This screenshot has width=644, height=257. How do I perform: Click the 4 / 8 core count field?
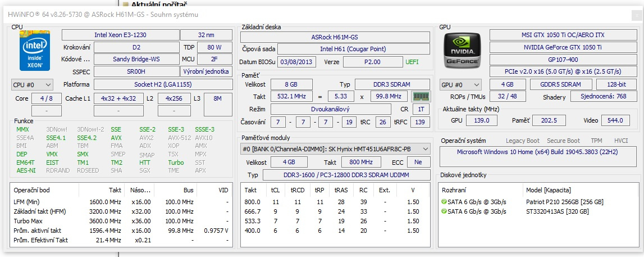pos(47,98)
